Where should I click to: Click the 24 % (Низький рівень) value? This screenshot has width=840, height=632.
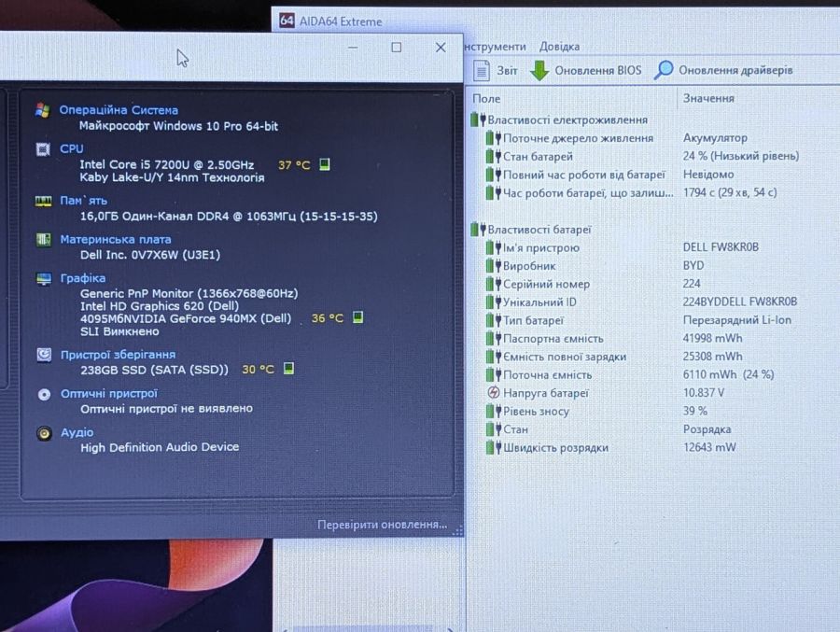(x=741, y=156)
